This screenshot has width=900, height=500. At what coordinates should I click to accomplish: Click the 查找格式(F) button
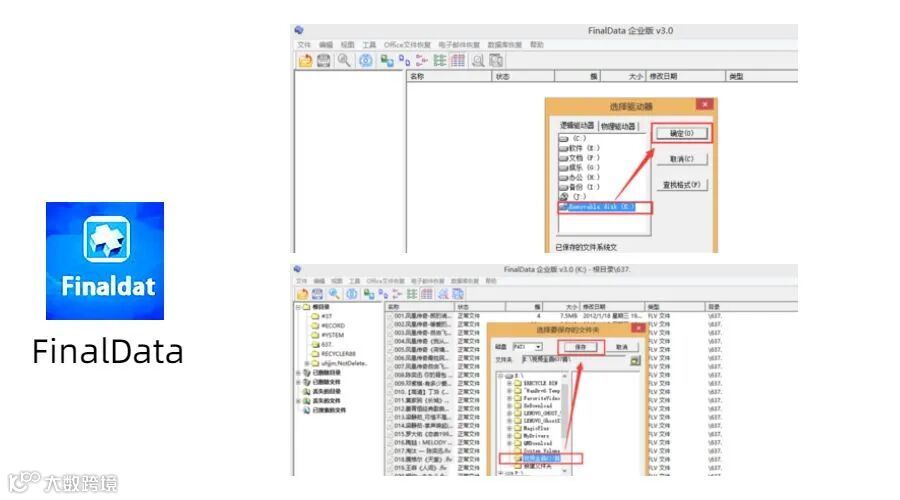click(x=681, y=185)
